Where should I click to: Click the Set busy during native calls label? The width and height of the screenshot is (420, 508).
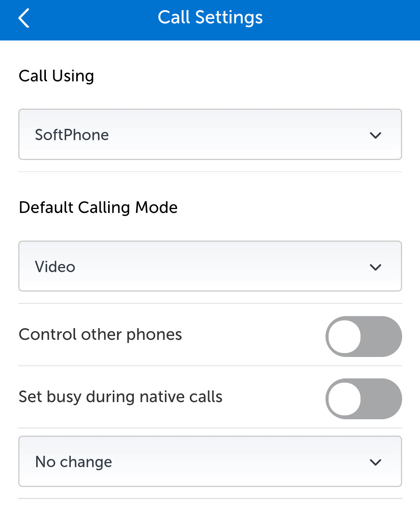[x=121, y=397]
